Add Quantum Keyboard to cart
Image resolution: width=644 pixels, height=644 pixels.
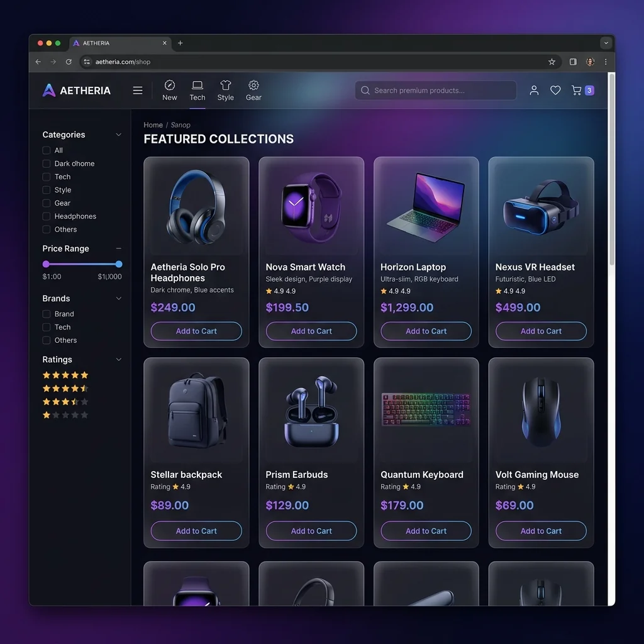tap(426, 531)
